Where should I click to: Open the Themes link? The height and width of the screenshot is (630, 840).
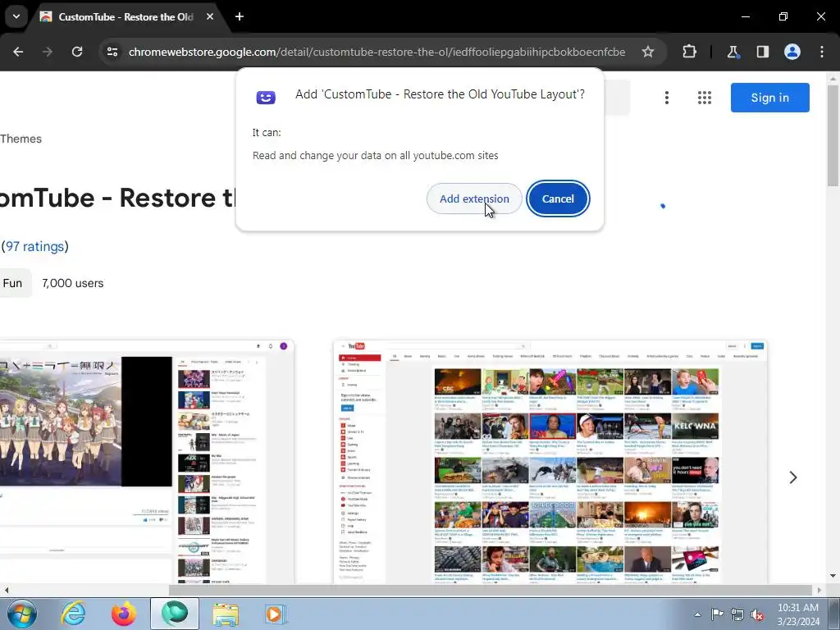(21, 139)
